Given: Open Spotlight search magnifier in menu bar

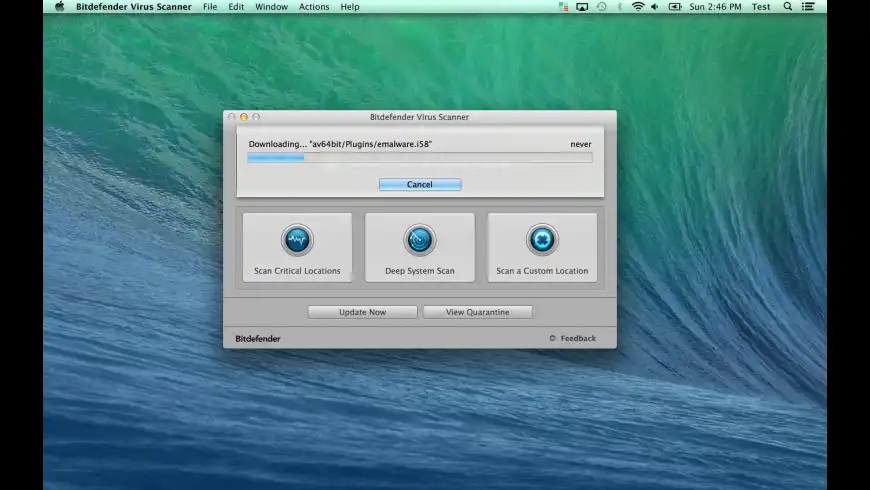Looking at the screenshot, I should pyautogui.click(x=788, y=7).
